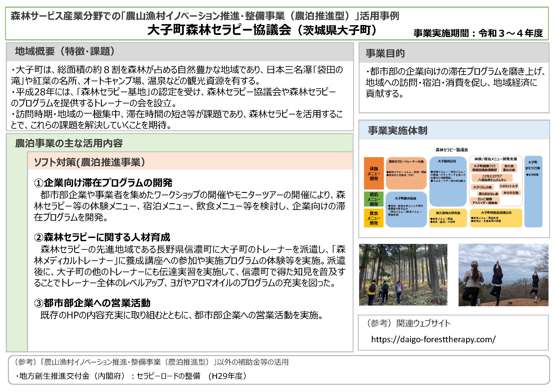The image size is (555, 392).
Task: Click the hilltop yoga pose photo
Action: coord(503,275)
